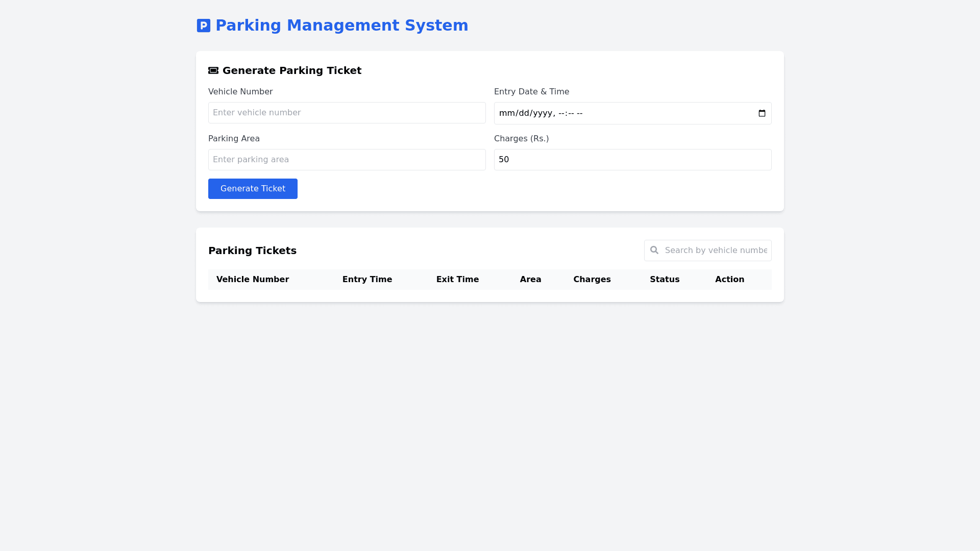Select the Charges (Rs.) field
980x551 pixels.
(x=632, y=160)
